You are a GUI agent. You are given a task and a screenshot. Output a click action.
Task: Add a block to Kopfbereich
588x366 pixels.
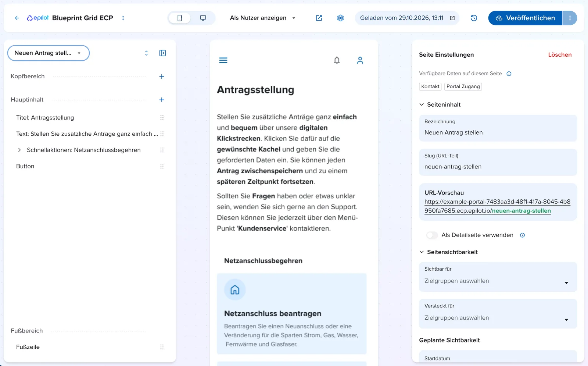[x=162, y=77]
